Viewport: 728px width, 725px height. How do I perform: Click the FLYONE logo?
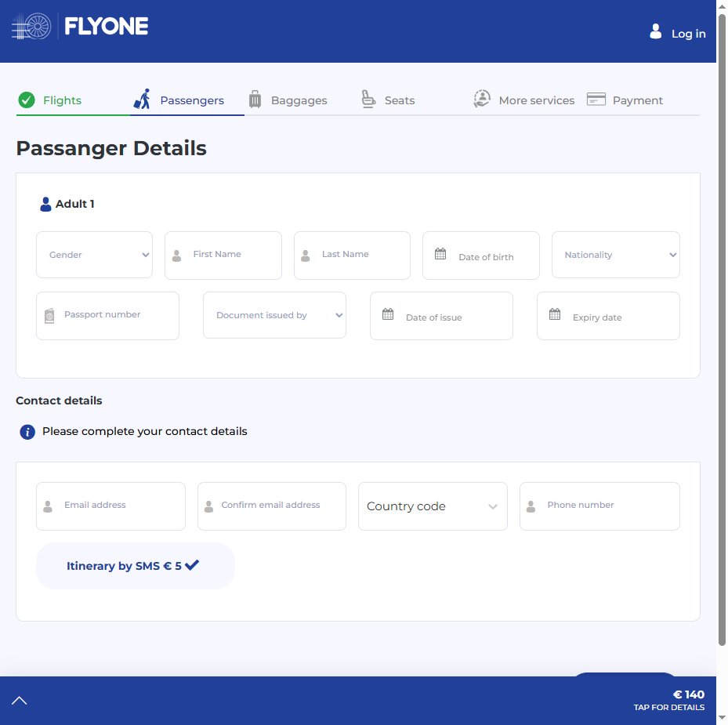click(80, 26)
